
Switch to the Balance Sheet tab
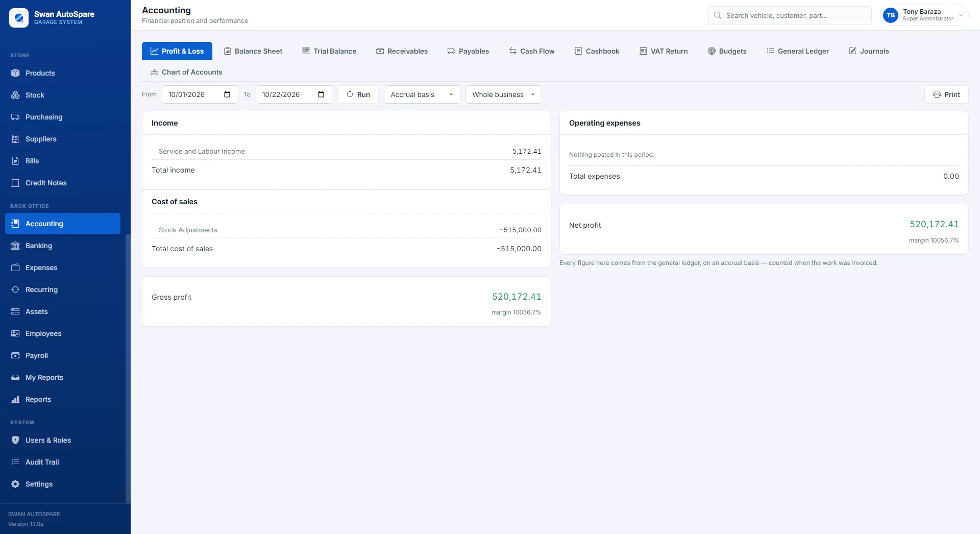coord(253,51)
